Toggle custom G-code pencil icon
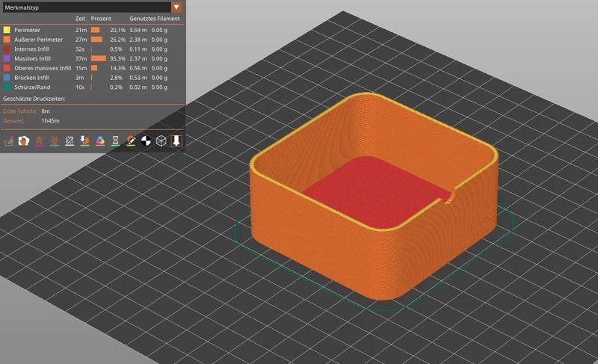This screenshot has height=364, width=598. pos(130,141)
